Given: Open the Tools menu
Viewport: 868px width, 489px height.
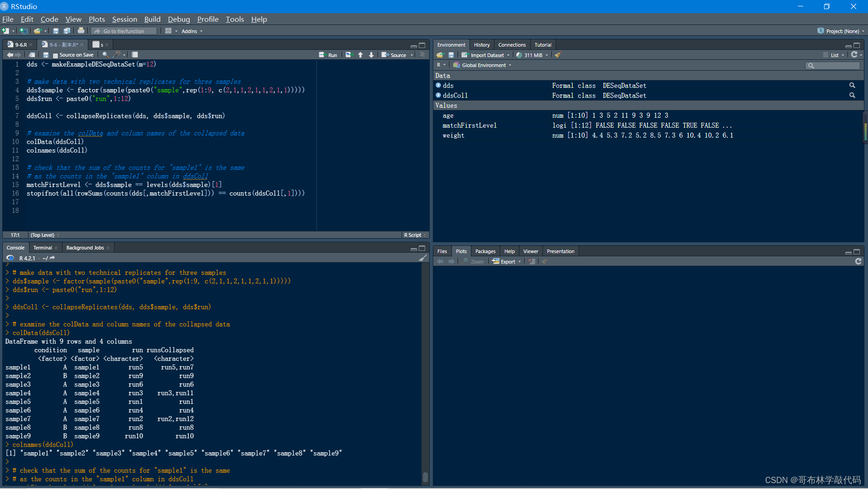Looking at the screenshot, I should [235, 19].
